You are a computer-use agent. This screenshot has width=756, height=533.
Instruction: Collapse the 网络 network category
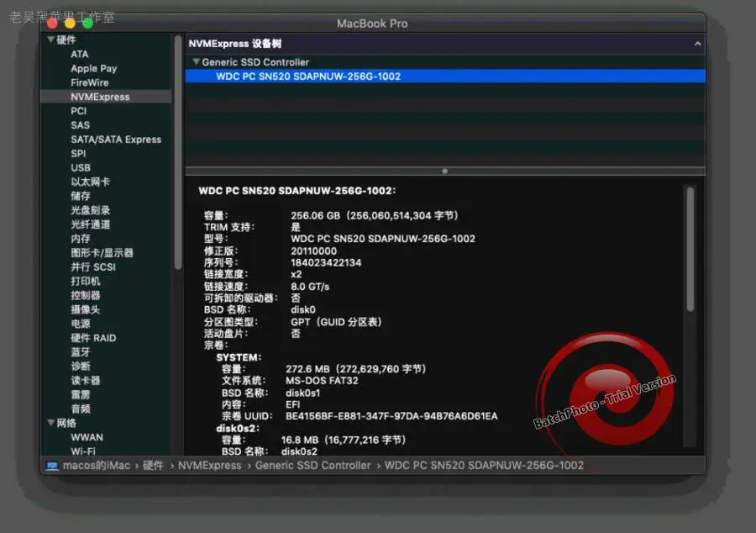click(50, 423)
